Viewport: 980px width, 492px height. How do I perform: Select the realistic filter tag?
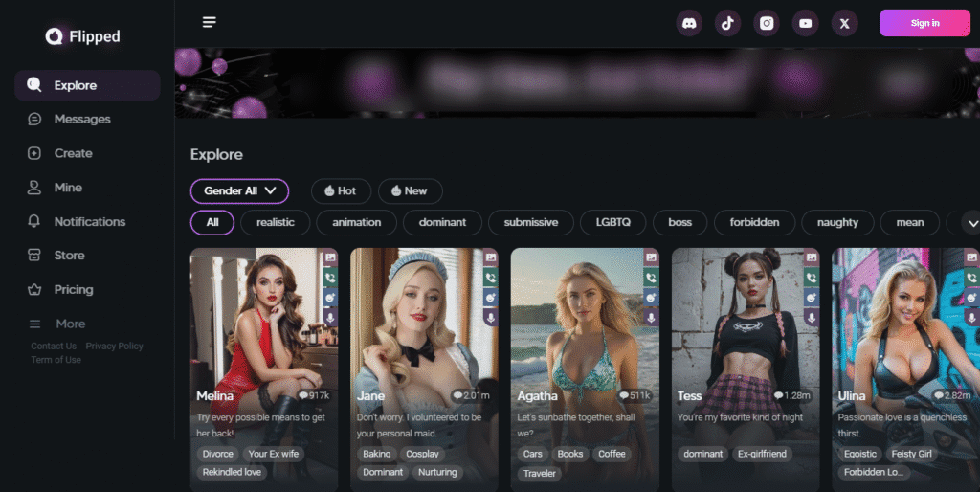(275, 223)
